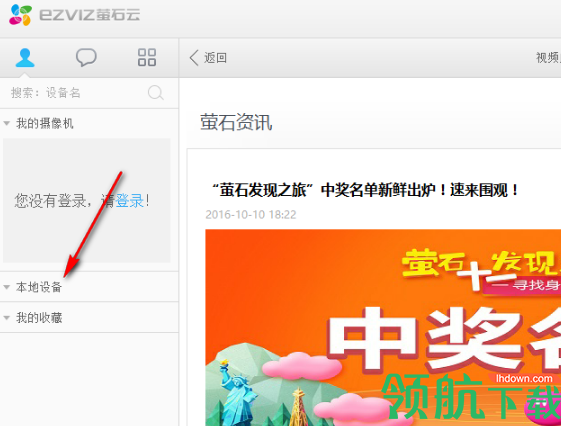Viewport: 561px width, 426px height.
Task: Click the search magnifier icon
Action: tap(156, 93)
